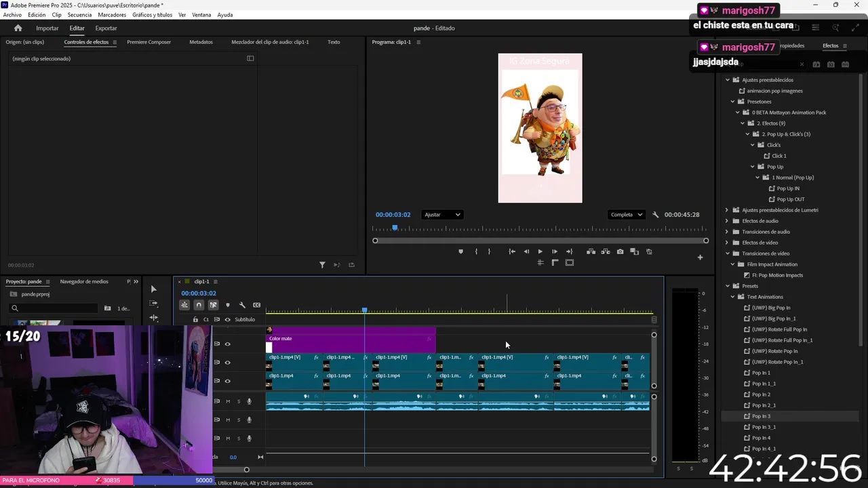Solo the first audio track

tap(238, 401)
